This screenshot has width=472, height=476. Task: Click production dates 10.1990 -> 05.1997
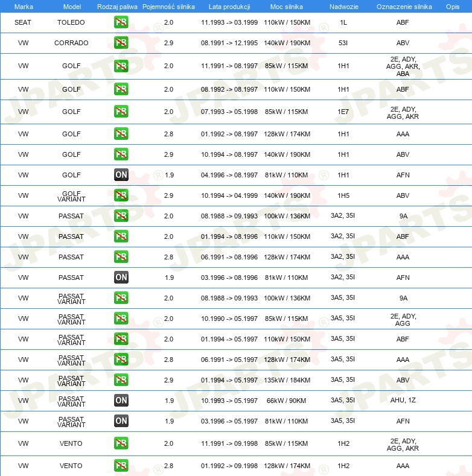point(229,319)
